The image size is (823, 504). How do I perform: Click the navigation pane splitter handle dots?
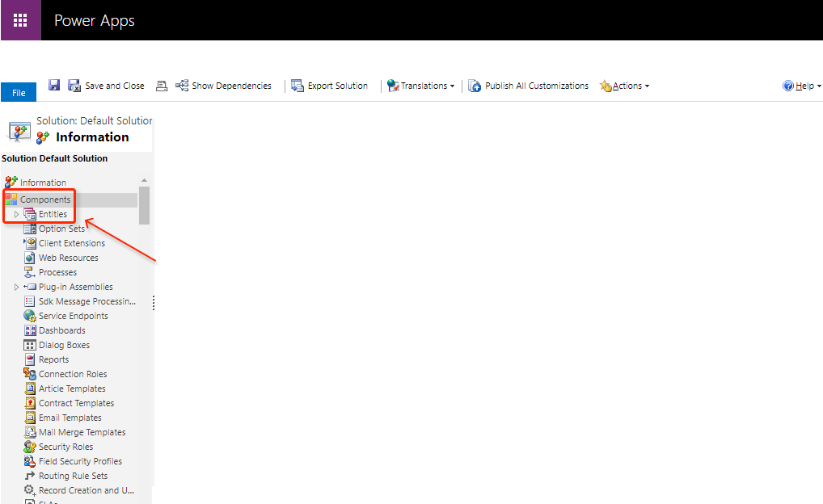coord(154,303)
